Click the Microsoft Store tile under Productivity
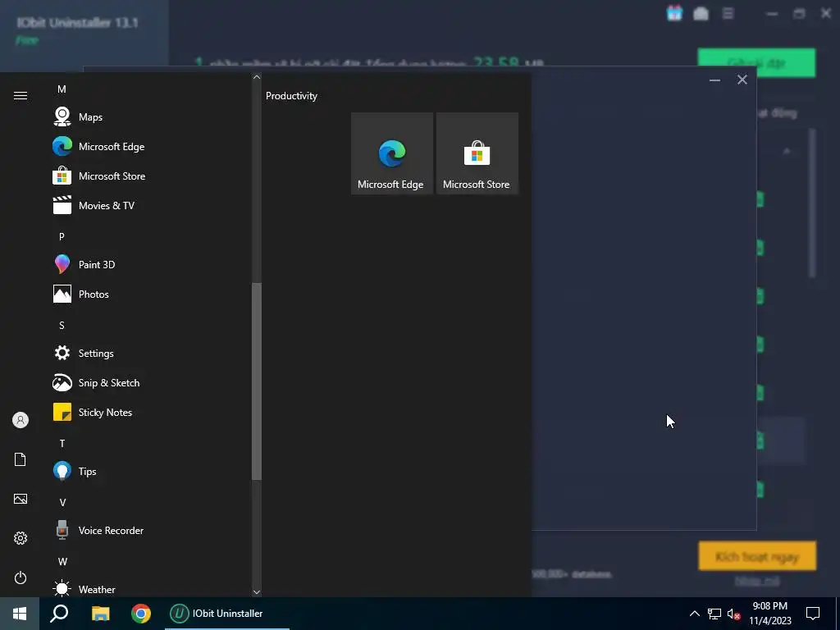Screen dimensions: 840x630 tap(477, 153)
